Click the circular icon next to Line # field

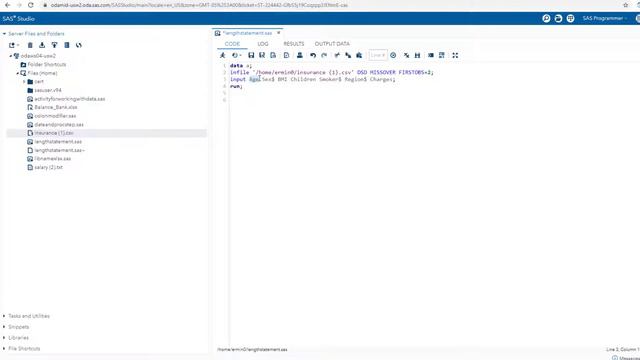[393, 55]
